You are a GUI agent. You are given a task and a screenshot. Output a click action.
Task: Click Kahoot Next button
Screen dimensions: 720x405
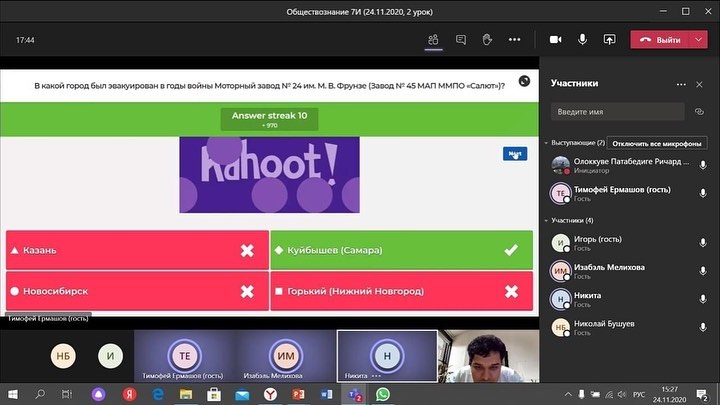[x=515, y=154]
